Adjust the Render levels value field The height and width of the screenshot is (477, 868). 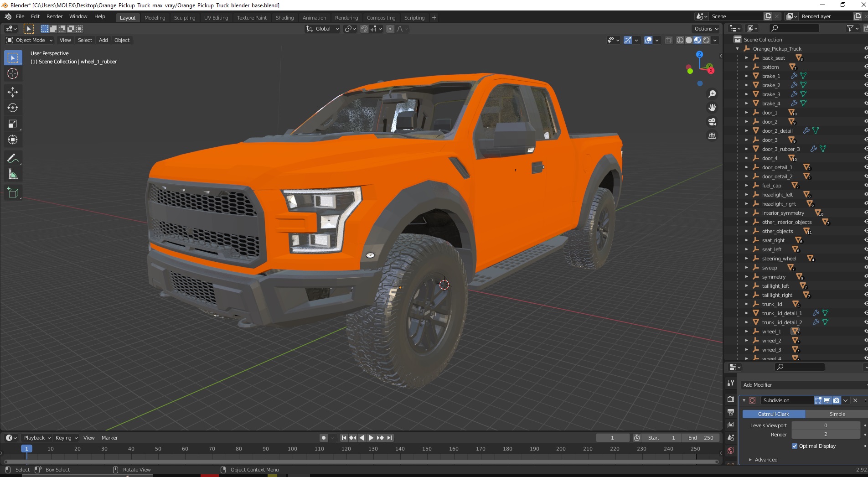click(x=826, y=435)
